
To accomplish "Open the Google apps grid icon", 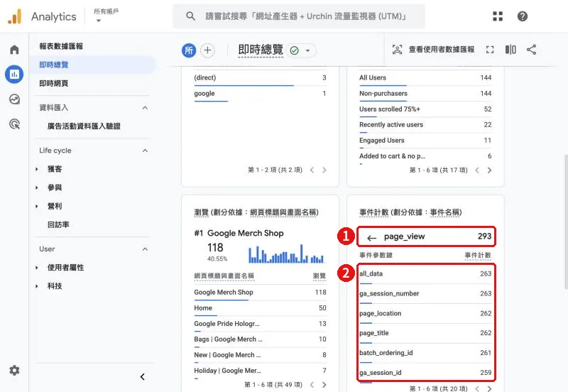I will tap(498, 16).
